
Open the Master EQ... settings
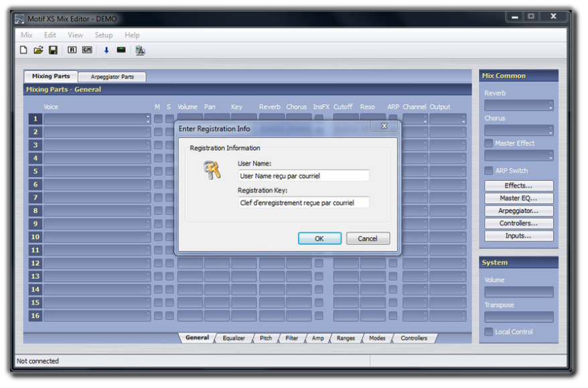pyautogui.click(x=518, y=198)
